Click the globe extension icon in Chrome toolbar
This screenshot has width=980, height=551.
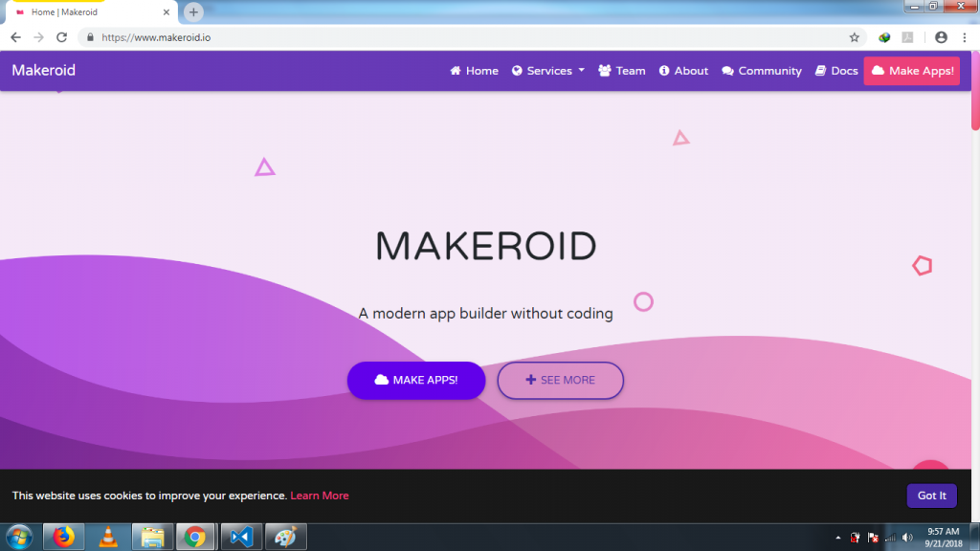coord(884,37)
